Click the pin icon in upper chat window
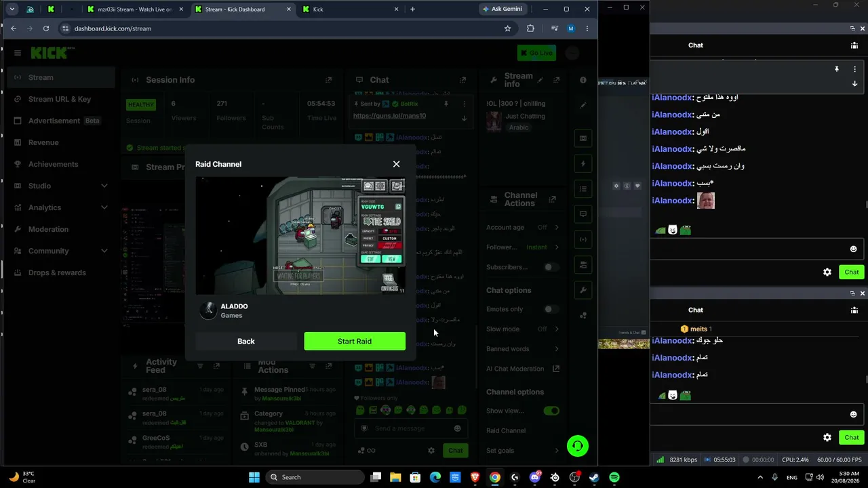The image size is (868, 488). point(837,69)
